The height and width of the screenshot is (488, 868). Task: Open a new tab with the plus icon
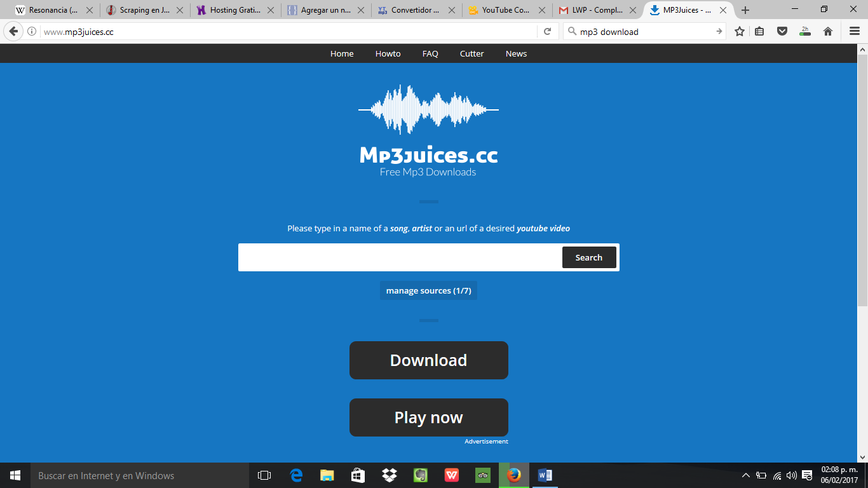point(745,10)
